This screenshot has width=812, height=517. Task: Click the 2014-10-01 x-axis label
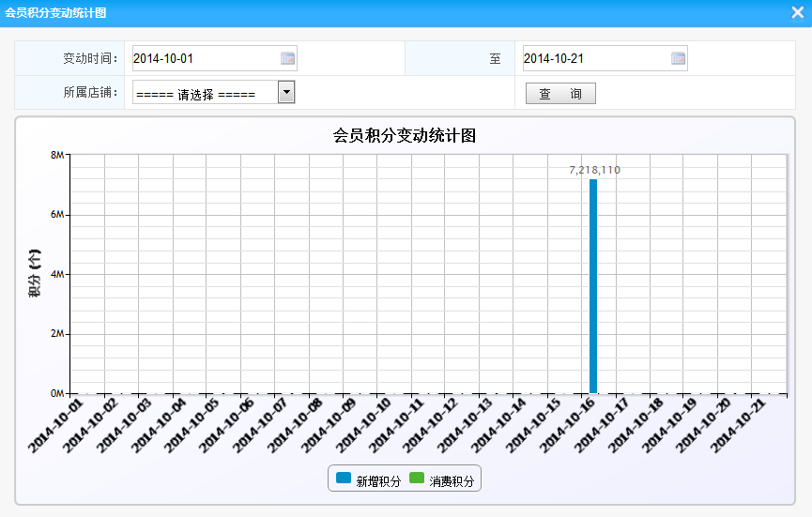click(55, 425)
